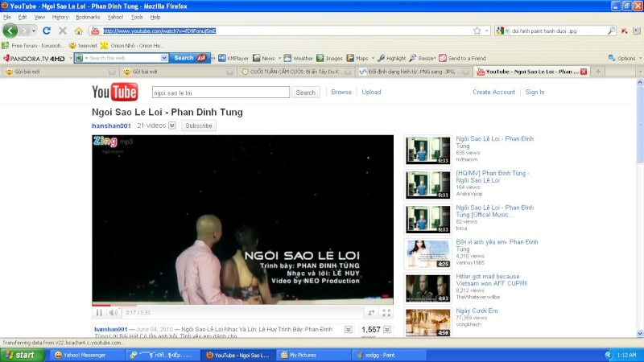Screen dimensions: 644x362
Task: Open Hitler got mad video thumbnail
Action: (427, 289)
